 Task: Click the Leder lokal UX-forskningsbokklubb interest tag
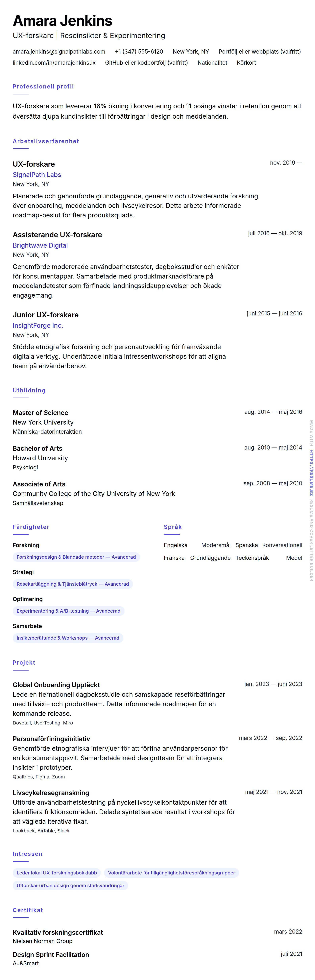click(x=57, y=873)
